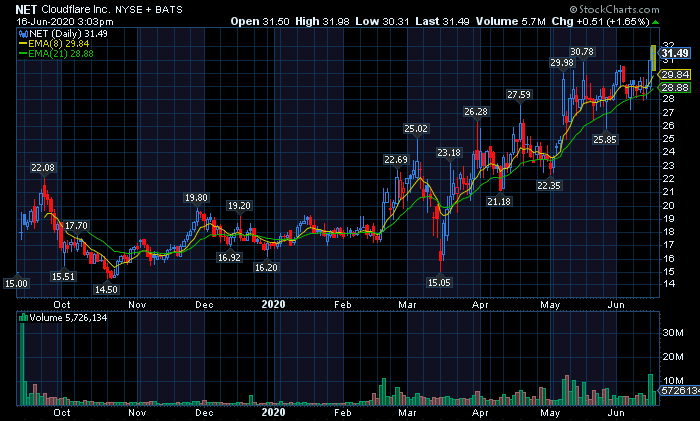
Task: Click the volume bars icon in legend
Action: click(x=23, y=318)
